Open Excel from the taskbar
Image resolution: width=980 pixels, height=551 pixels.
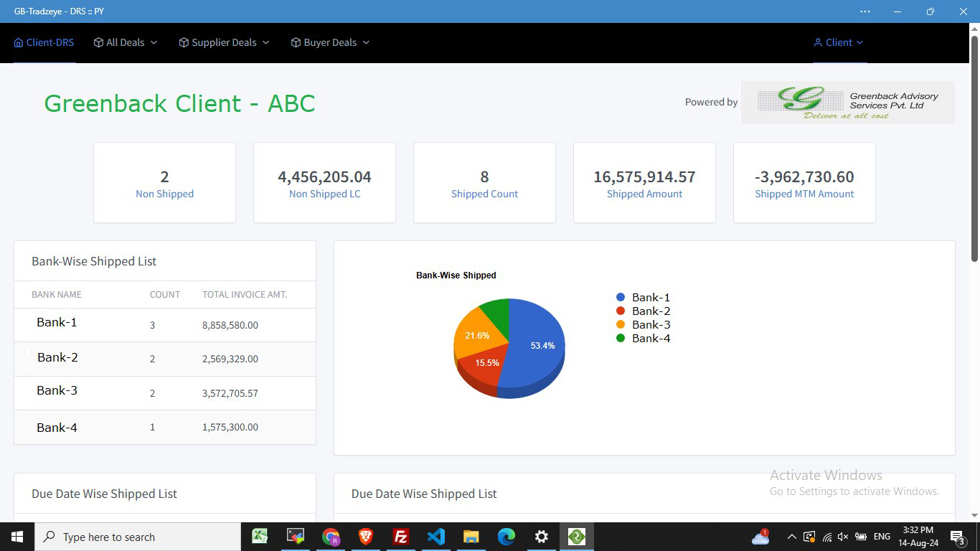pos(260,537)
